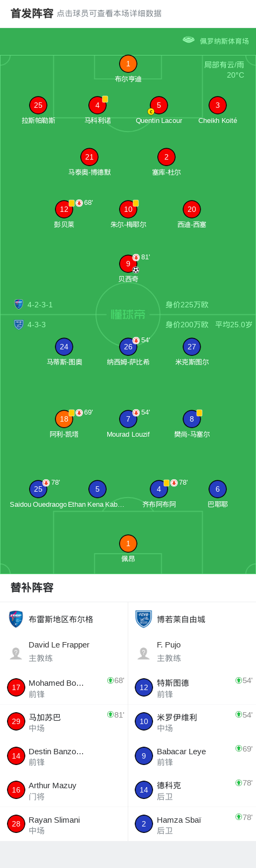Click the blue 4-3-3 team crest icon
The height and width of the screenshot is (868, 256).
pos(19,325)
